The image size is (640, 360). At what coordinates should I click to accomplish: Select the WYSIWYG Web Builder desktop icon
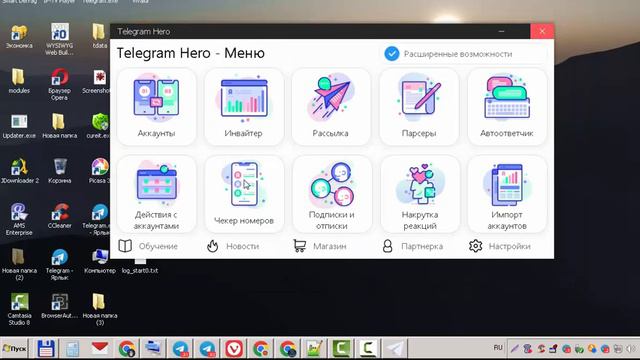(60, 39)
